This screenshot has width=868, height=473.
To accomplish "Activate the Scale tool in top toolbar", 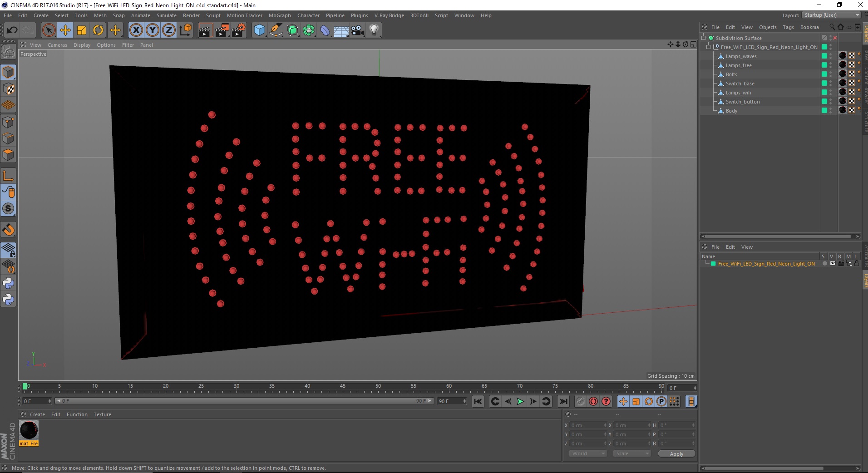I will [x=82, y=30].
